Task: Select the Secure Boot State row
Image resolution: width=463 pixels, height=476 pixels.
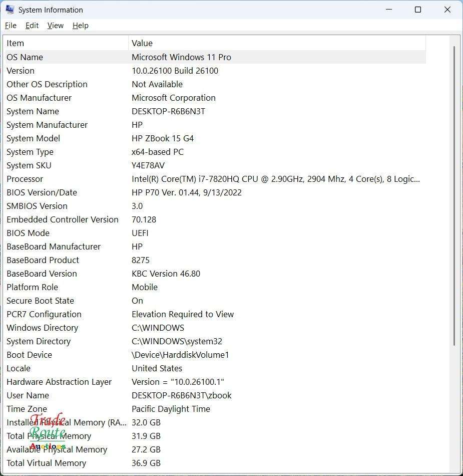Action: 40,301
